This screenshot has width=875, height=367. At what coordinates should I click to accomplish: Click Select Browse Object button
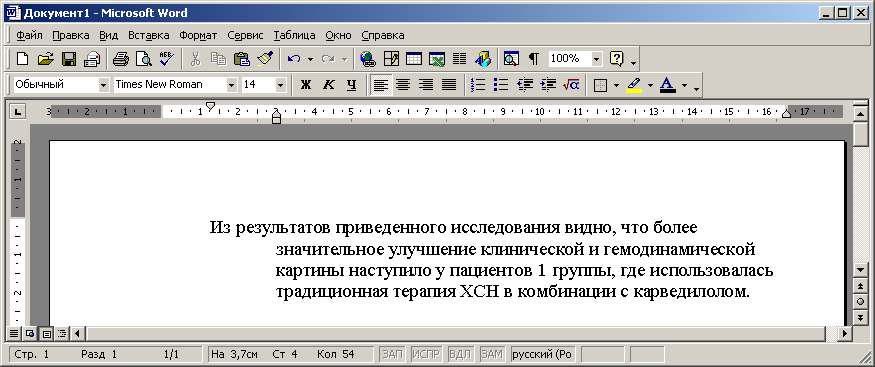click(860, 301)
